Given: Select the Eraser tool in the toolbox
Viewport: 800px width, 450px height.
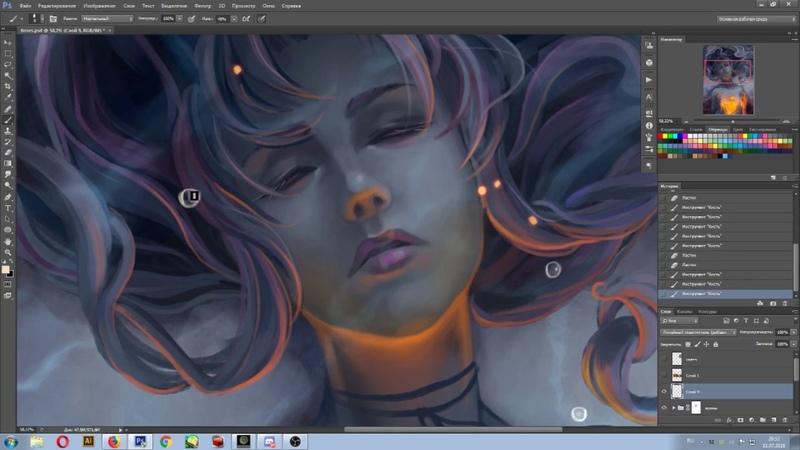Looking at the screenshot, I should [x=8, y=153].
